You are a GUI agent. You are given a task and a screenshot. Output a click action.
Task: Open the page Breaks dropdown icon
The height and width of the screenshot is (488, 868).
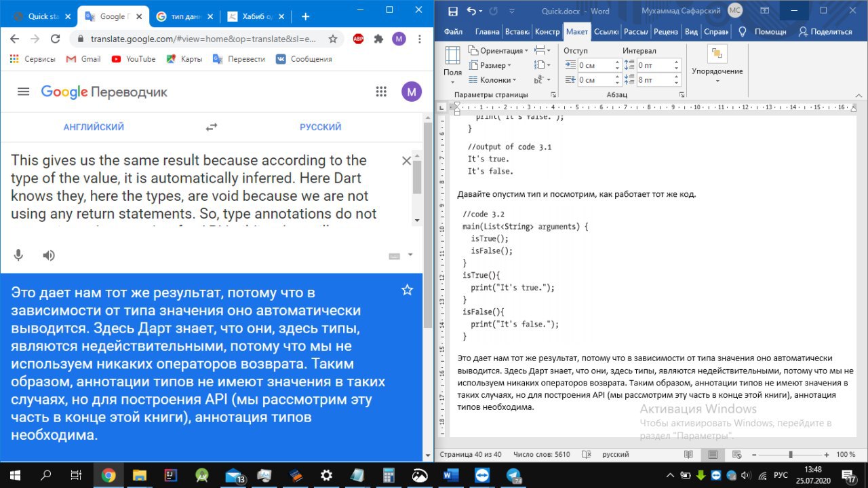[x=542, y=50]
